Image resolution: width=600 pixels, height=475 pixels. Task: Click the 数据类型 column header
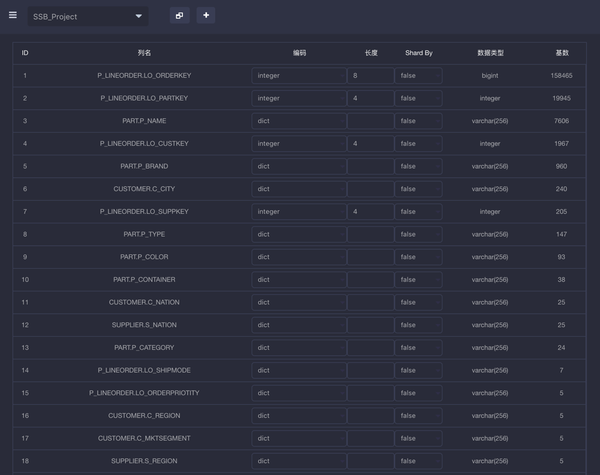tap(490, 53)
